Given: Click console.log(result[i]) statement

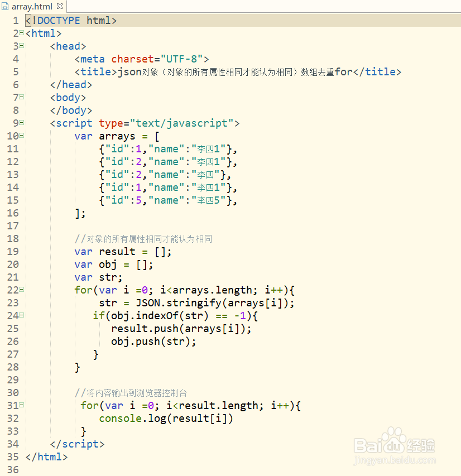Looking at the screenshot, I should pos(166,419).
